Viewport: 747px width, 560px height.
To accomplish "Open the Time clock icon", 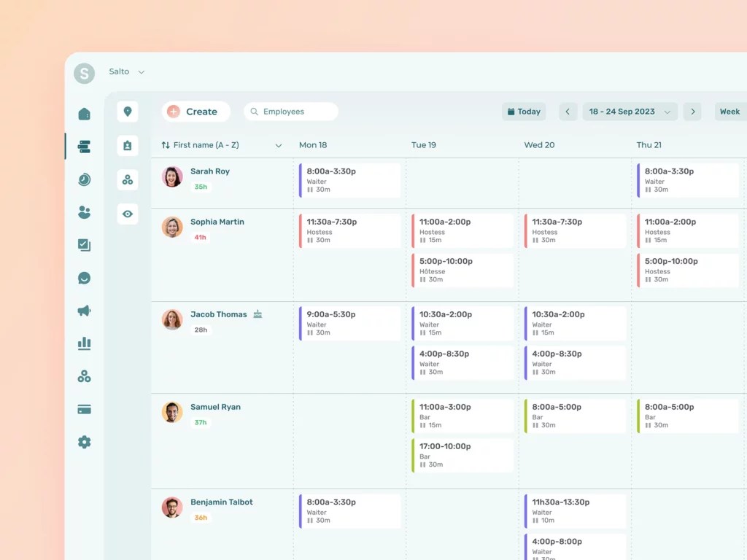I will click(x=84, y=179).
